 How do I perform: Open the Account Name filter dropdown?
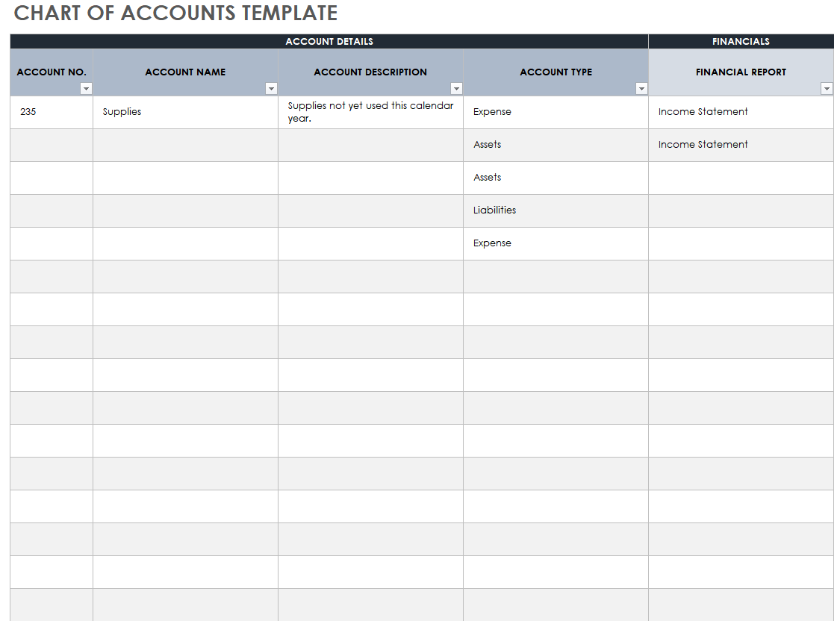pyautogui.click(x=271, y=88)
